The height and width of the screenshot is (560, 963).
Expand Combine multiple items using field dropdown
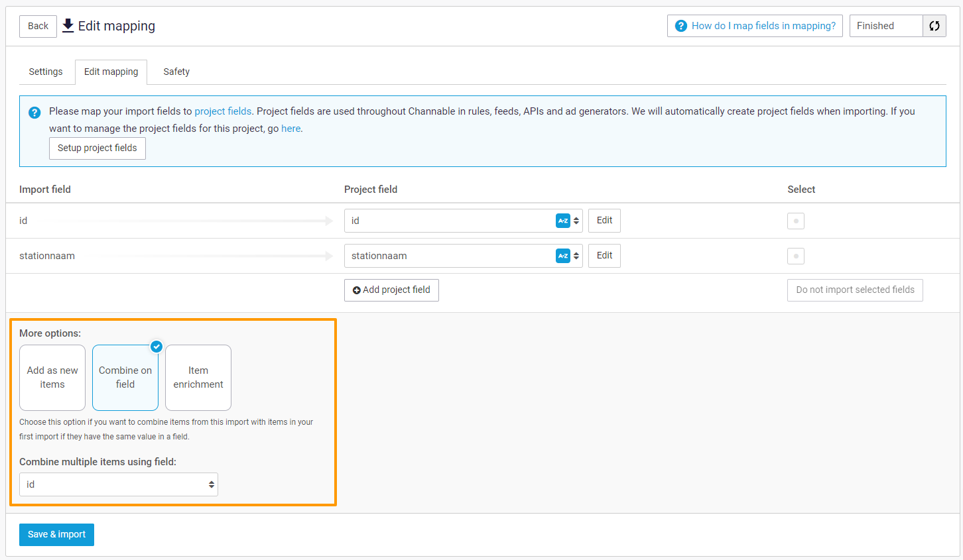(x=119, y=484)
